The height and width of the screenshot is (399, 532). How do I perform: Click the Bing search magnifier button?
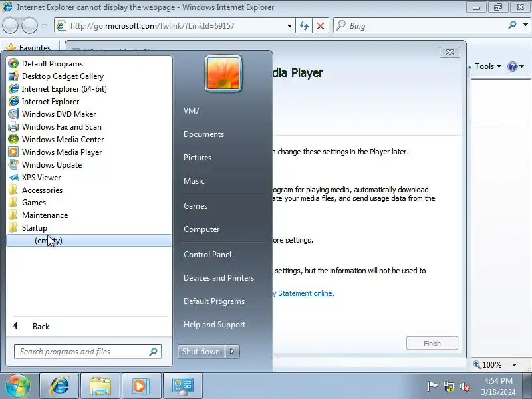(x=512, y=25)
